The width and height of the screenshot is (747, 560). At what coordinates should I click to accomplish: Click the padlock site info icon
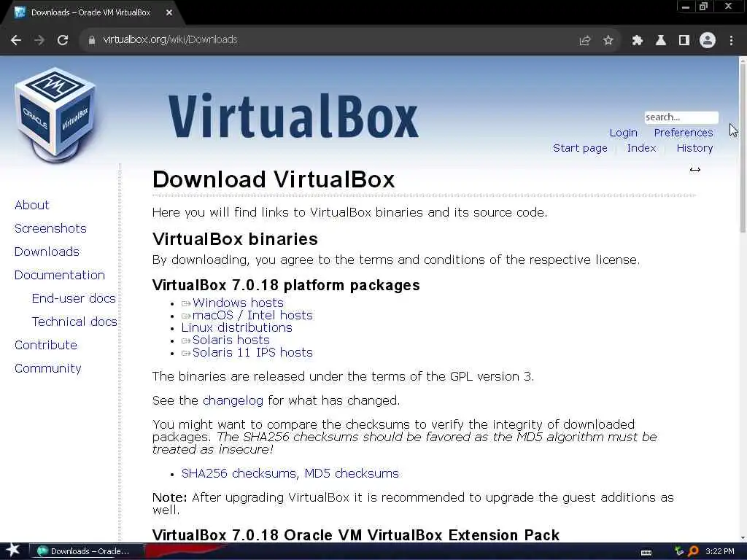coord(91,40)
